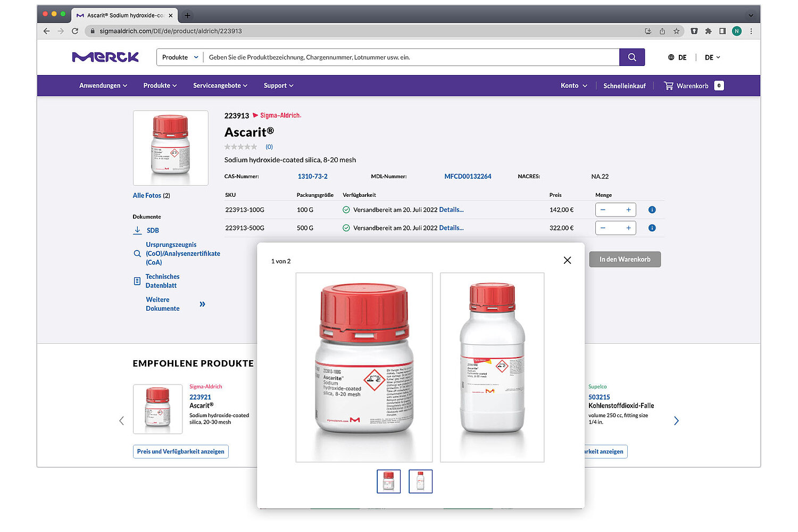Click info icon for 223913-100G row

[652, 210]
